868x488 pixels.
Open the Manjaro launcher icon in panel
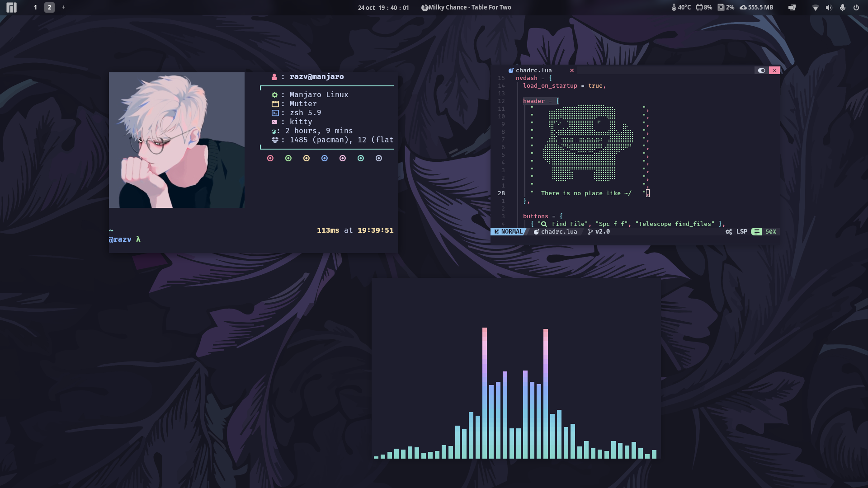(11, 7)
